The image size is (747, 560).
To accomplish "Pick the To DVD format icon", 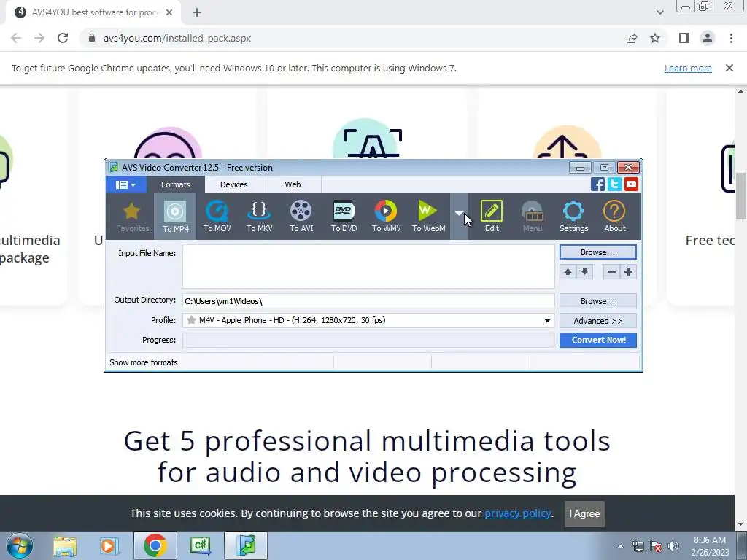I will 344,217.
